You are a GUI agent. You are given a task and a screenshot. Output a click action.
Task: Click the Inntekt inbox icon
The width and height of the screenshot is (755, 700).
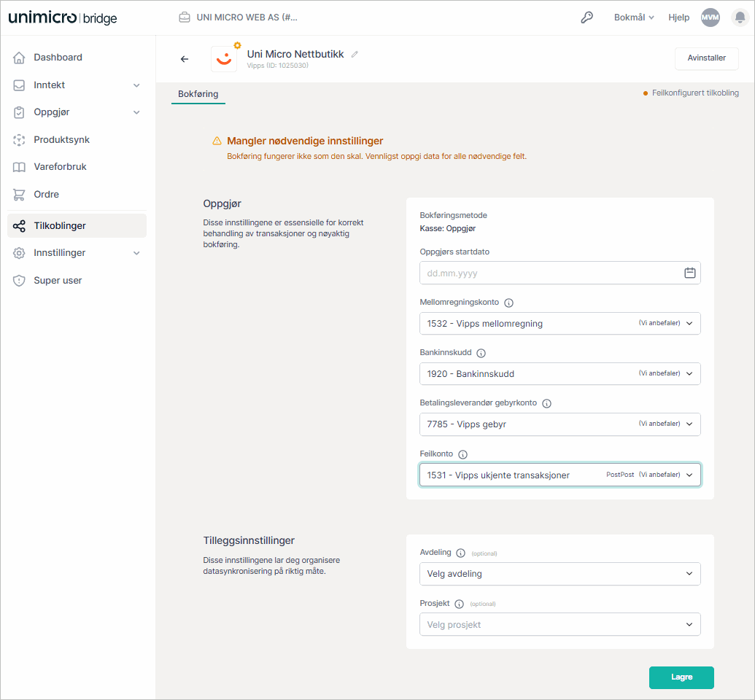tap(19, 85)
